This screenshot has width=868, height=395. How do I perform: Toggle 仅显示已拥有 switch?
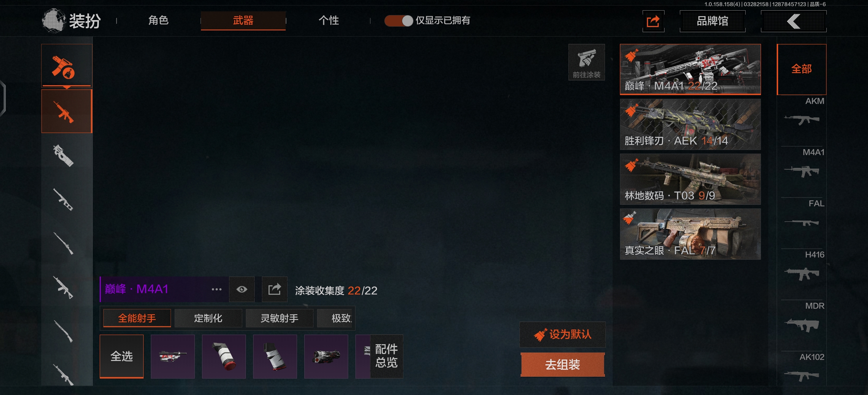[399, 21]
